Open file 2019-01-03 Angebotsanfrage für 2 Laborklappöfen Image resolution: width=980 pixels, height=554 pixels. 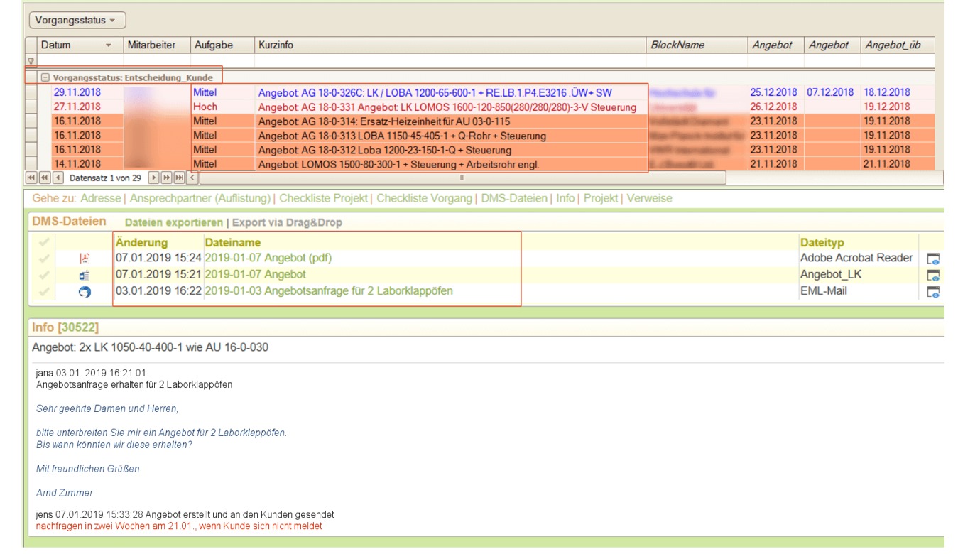coord(328,291)
